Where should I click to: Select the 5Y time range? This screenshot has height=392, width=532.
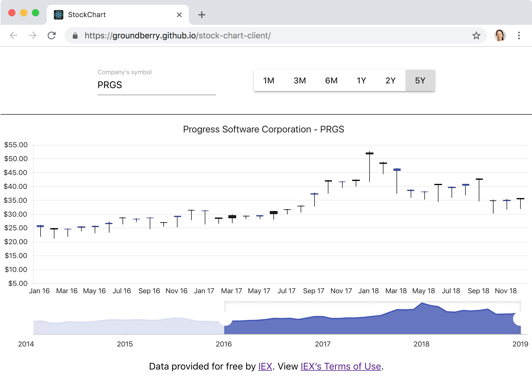pos(420,80)
